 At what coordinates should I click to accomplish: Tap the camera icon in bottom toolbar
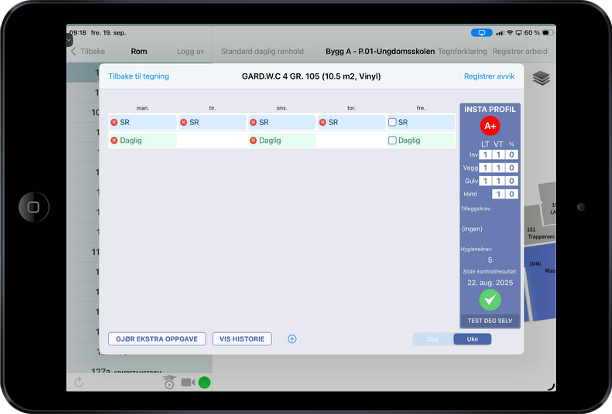tap(187, 382)
